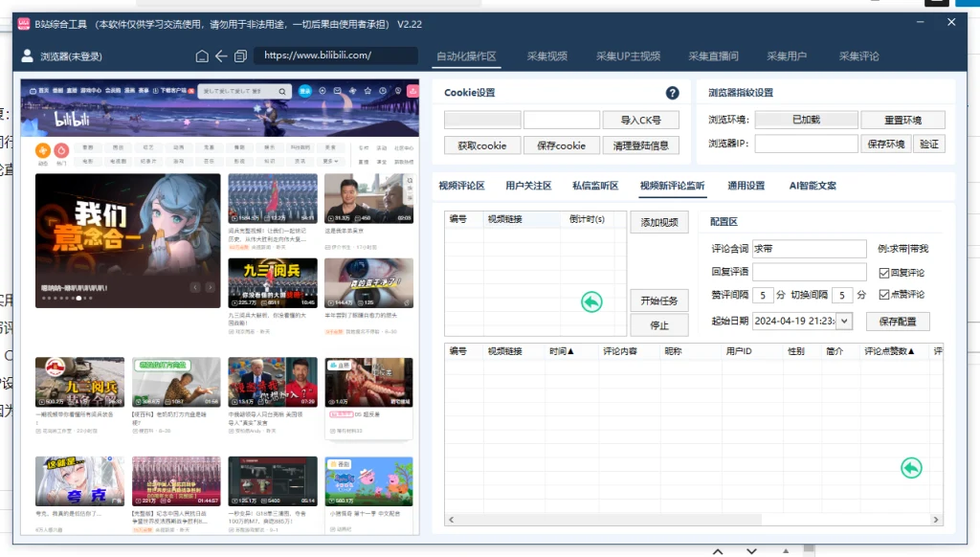Click the magnifier icon in bilibili search box
This screenshot has height=557, width=980.
282,91
